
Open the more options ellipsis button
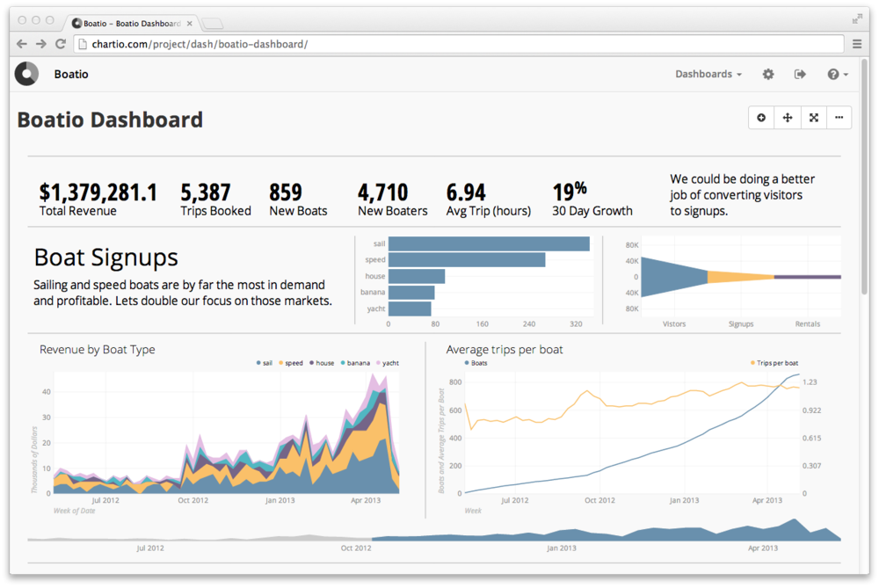point(839,118)
